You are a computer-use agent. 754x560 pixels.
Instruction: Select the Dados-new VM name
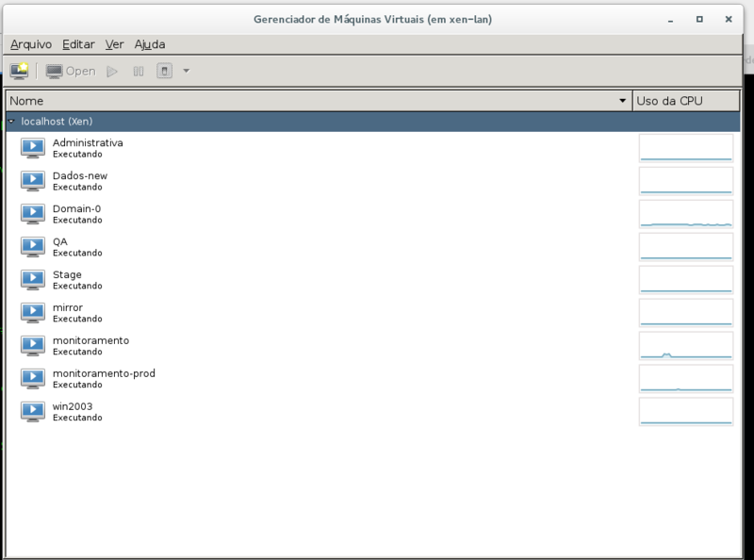click(80, 176)
